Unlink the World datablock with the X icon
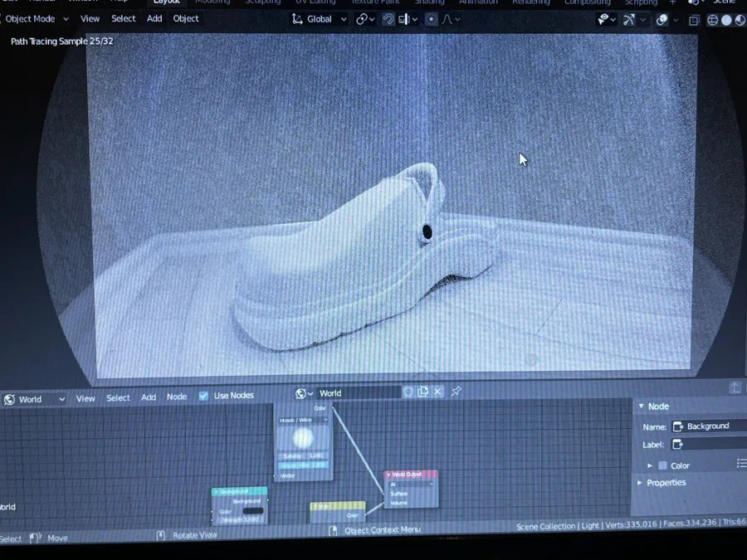Screen dimensions: 747x560 pos(437,392)
